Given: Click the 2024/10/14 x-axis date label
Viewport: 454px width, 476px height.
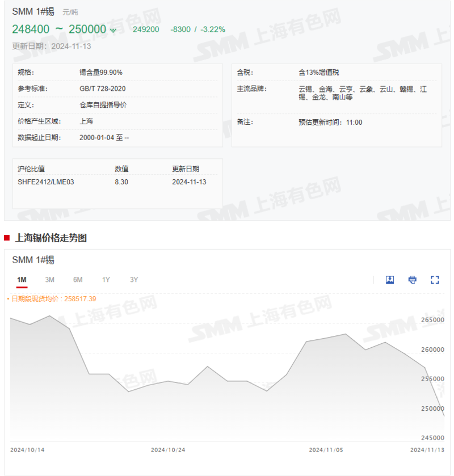Looking at the screenshot, I should [x=27, y=450].
